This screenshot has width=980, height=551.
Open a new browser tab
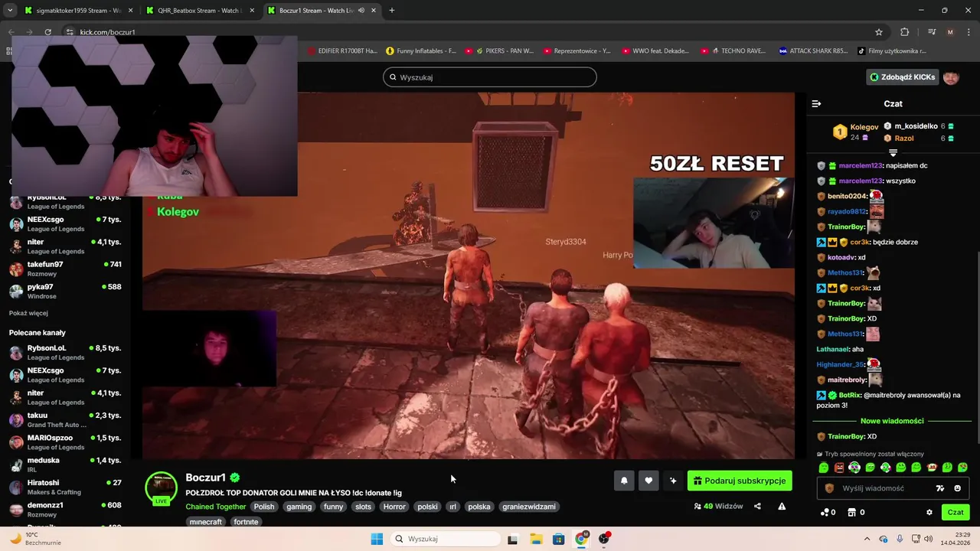coord(391,11)
